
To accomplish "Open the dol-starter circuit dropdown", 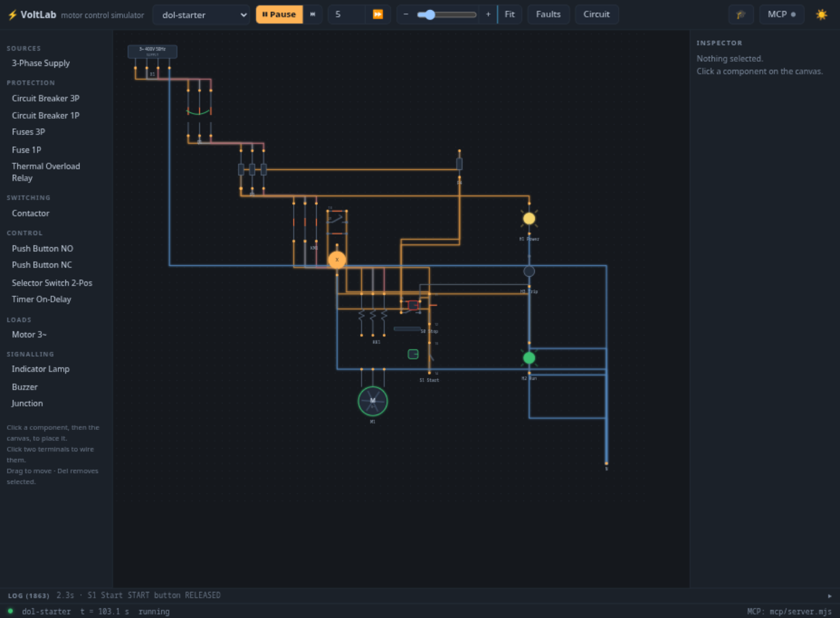I will click(x=201, y=14).
